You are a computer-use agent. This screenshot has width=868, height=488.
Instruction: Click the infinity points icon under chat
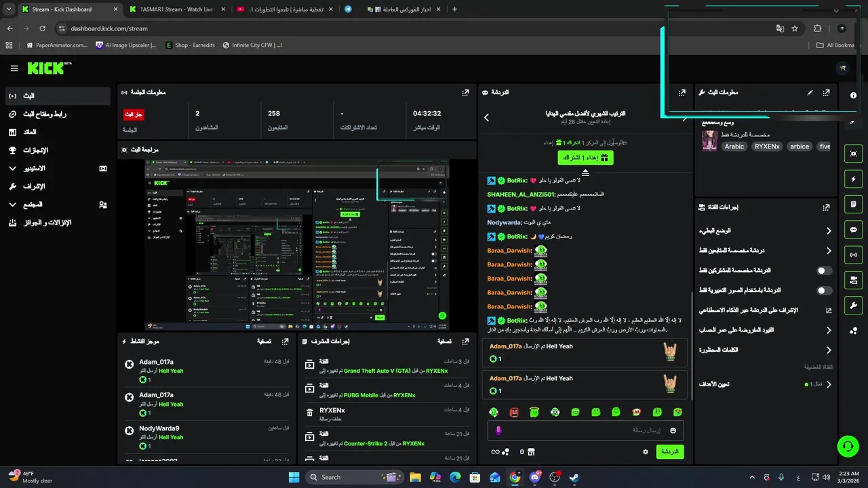(500, 452)
